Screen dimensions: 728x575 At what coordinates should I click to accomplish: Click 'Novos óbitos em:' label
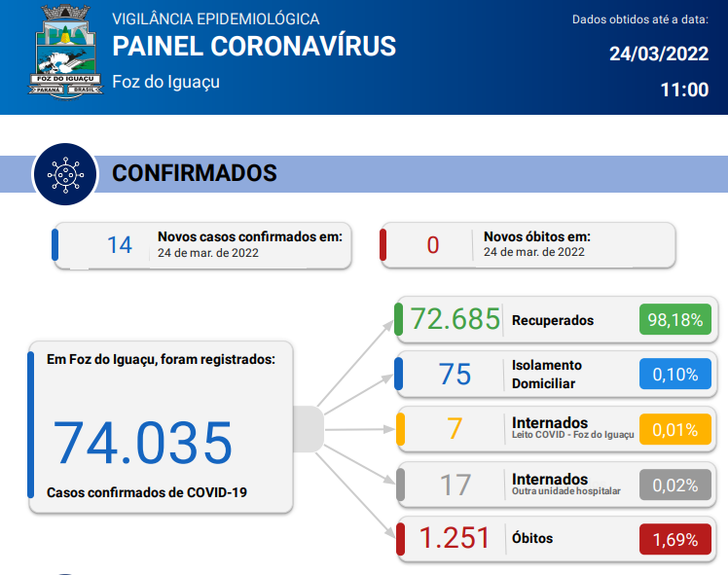coord(536,236)
